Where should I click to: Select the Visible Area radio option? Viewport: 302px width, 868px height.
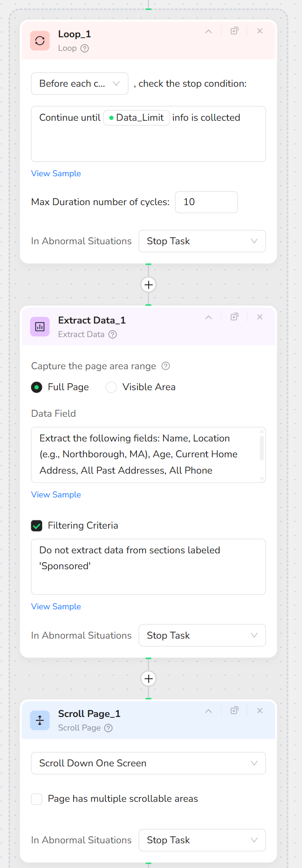pyautogui.click(x=111, y=387)
